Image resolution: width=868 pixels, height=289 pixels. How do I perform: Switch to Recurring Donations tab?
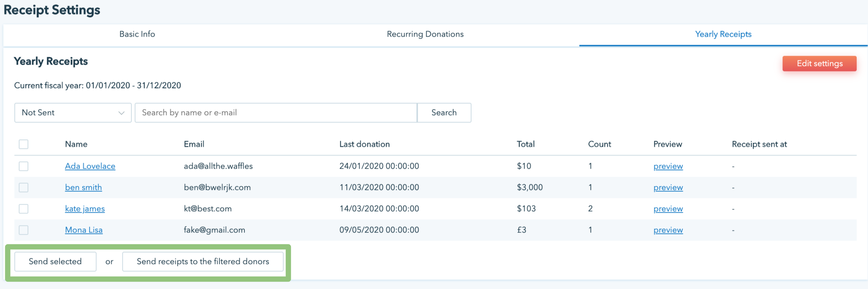click(425, 34)
